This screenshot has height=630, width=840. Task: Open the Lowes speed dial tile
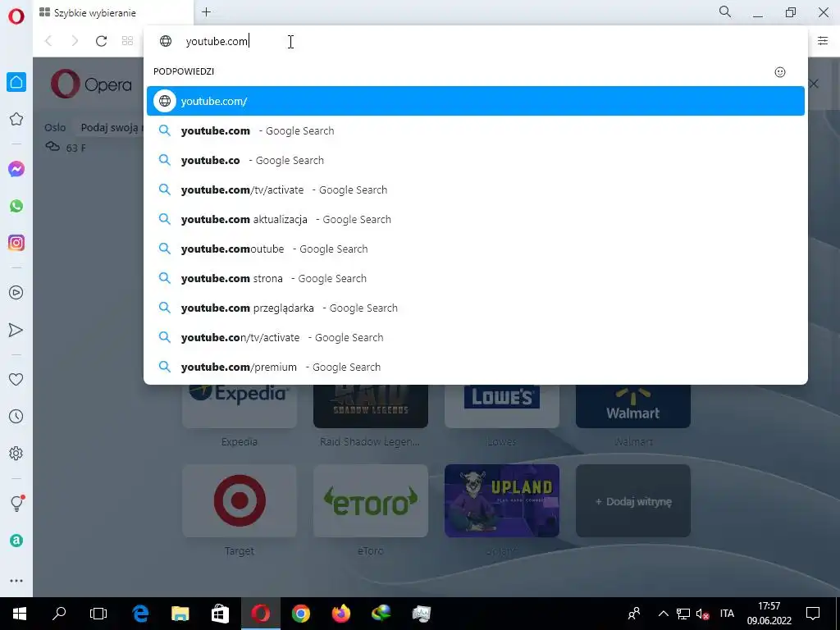[502, 406]
